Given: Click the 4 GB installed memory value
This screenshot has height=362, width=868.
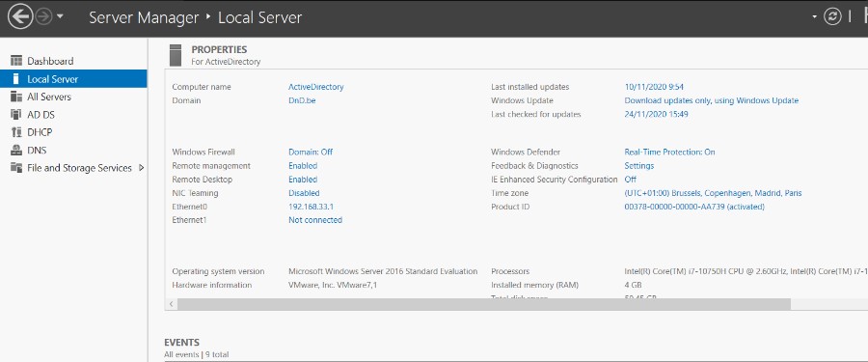Looking at the screenshot, I should coord(633,286).
